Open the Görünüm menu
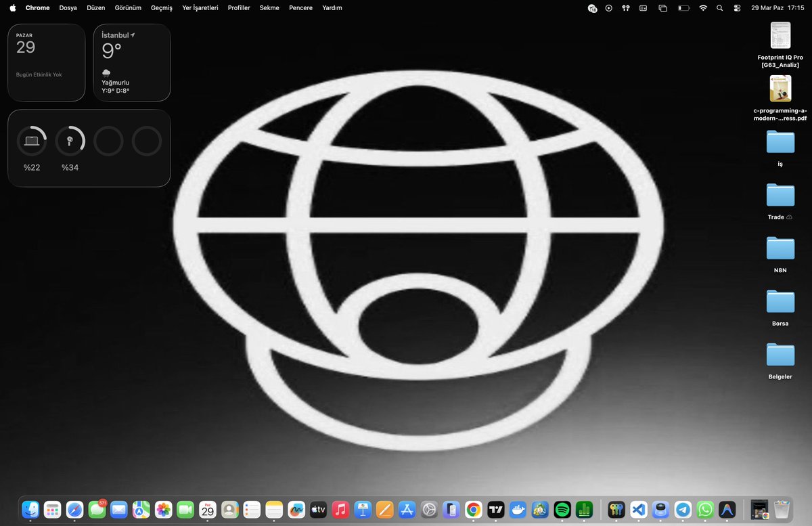This screenshot has width=812, height=526. [128, 7]
